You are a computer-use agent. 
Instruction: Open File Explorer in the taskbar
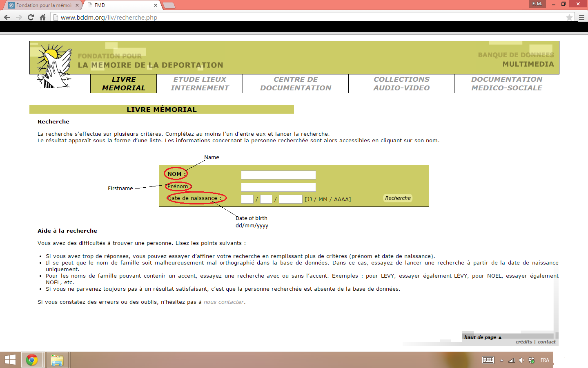(57, 360)
